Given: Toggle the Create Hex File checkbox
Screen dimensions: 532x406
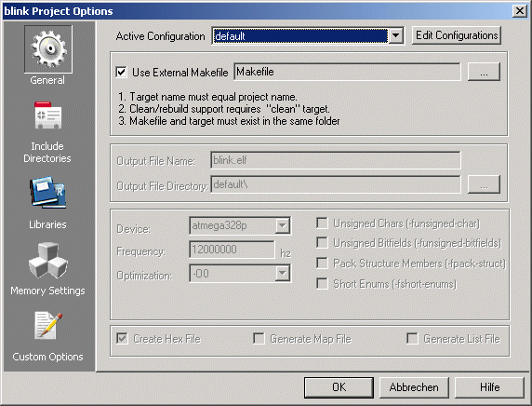Looking at the screenshot, I should (122, 338).
